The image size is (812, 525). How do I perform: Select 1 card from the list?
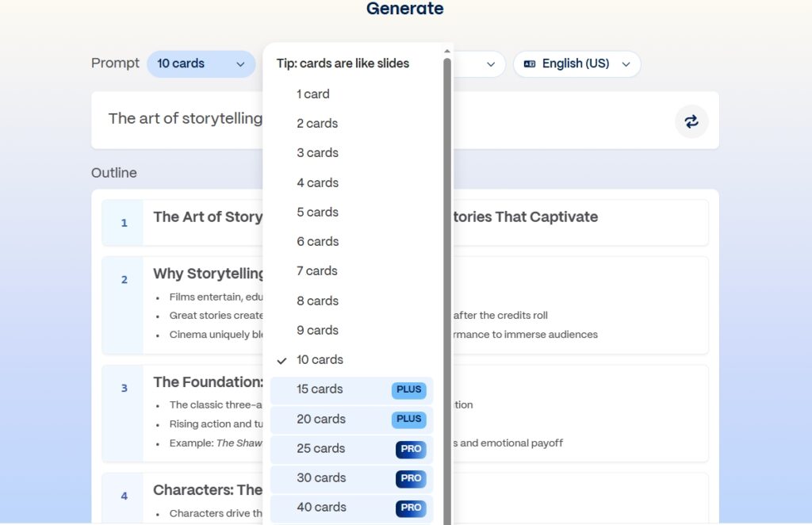pos(313,94)
